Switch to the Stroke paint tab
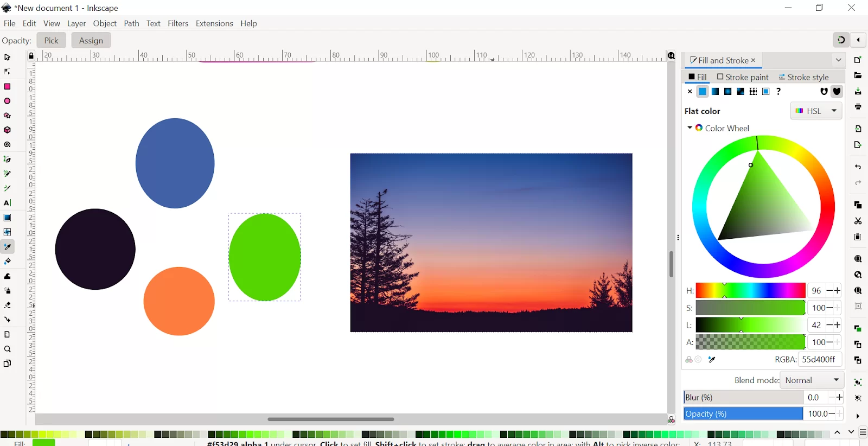This screenshot has width=868, height=446. [743, 77]
